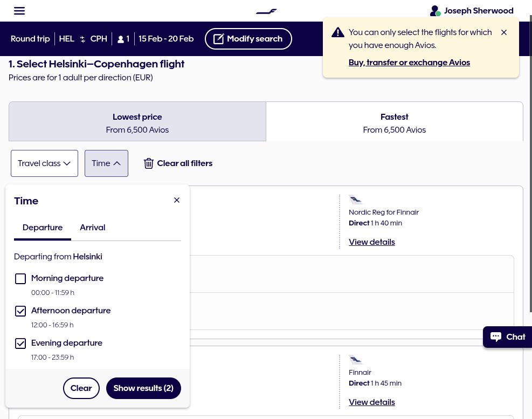Click the Finnair logo in header
This screenshot has width=532, height=419.
coord(266,11)
